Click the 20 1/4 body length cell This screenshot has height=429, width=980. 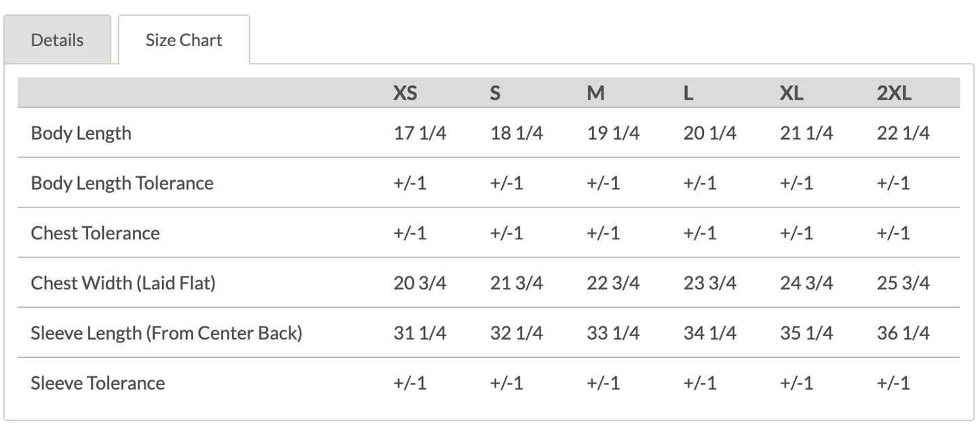[x=709, y=133]
